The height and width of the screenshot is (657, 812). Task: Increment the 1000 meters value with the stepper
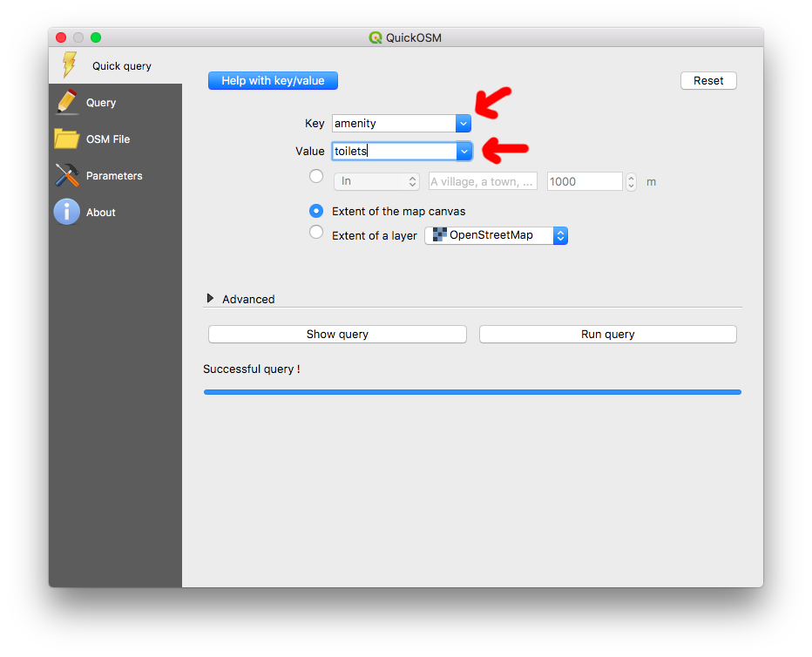pyautogui.click(x=631, y=177)
